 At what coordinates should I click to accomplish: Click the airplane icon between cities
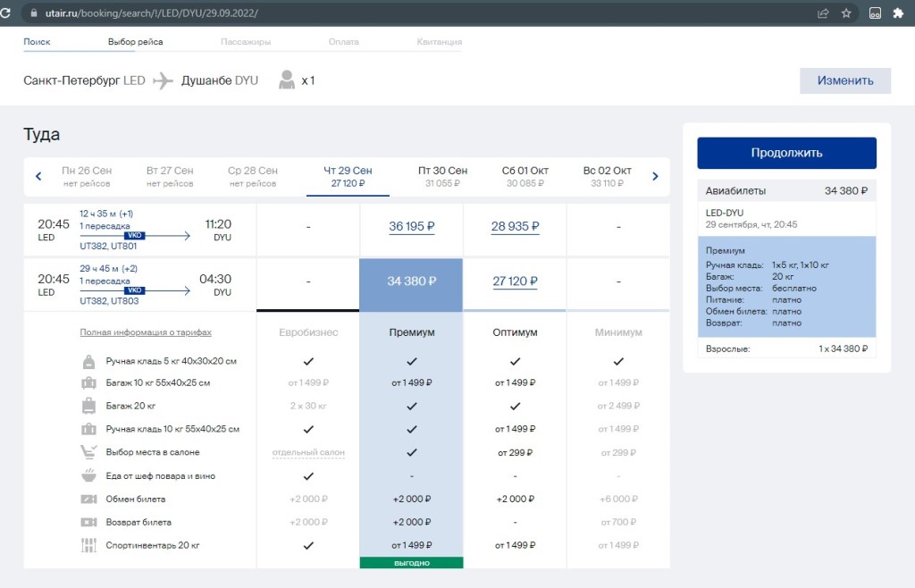163,80
